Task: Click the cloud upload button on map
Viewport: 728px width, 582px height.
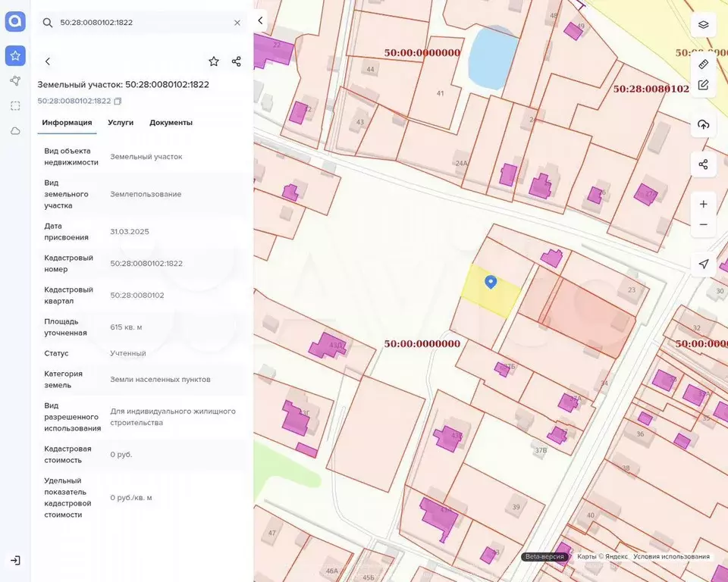Action: click(x=704, y=124)
